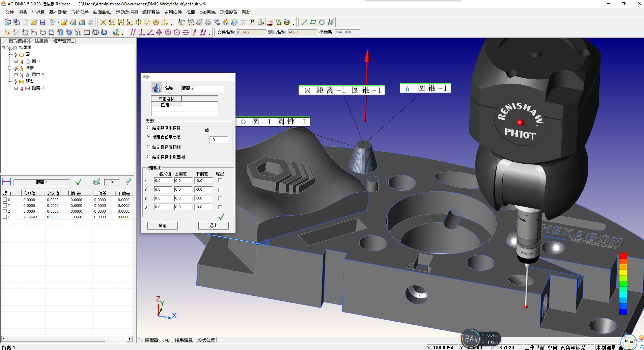Image resolution: width=644 pixels, height=350 pixels.
Task: Check the D item in the results table
Action: tap(5, 217)
